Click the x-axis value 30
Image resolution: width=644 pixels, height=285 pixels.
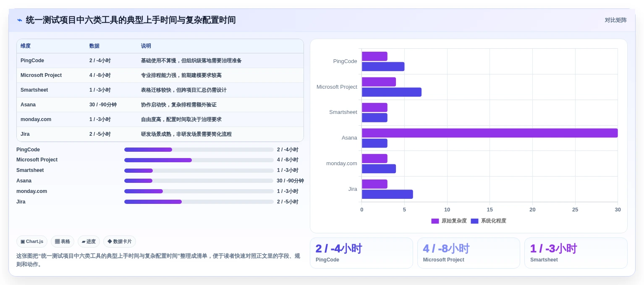618,210
